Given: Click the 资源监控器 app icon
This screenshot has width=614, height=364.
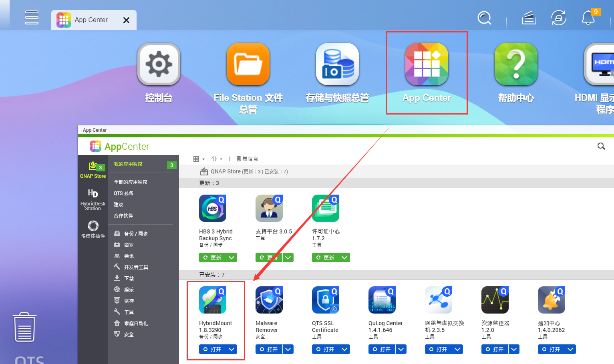Looking at the screenshot, I should click(x=495, y=300).
